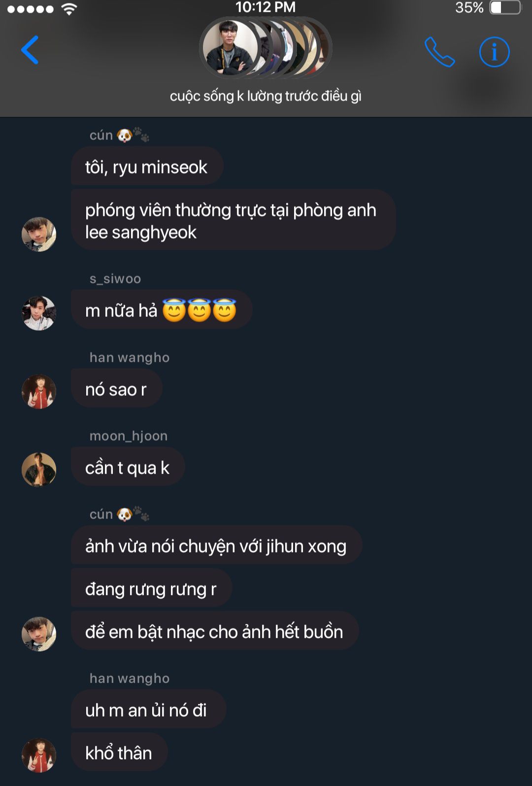Select the "cần t qua k" message
The image size is (532, 786).
(128, 467)
